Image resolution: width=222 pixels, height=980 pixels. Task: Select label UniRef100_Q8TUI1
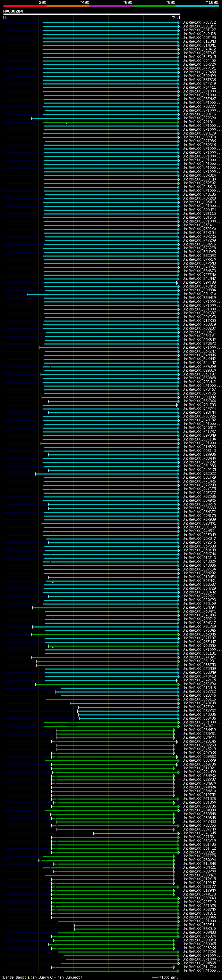click(199, 914)
